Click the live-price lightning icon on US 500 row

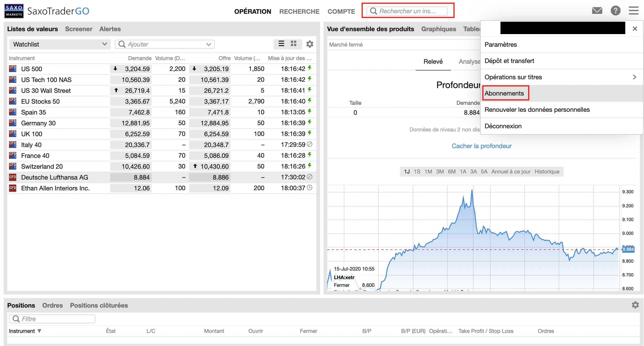[310, 68]
